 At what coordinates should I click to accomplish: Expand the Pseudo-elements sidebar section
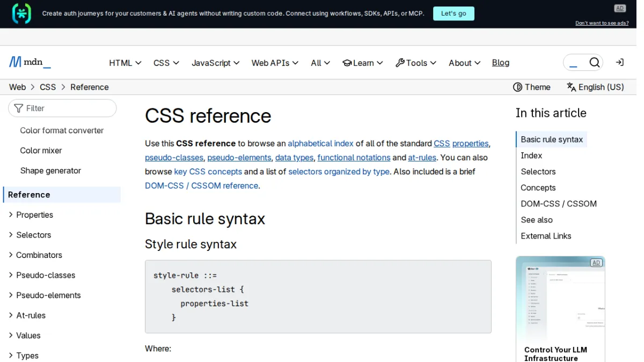tap(45, 295)
